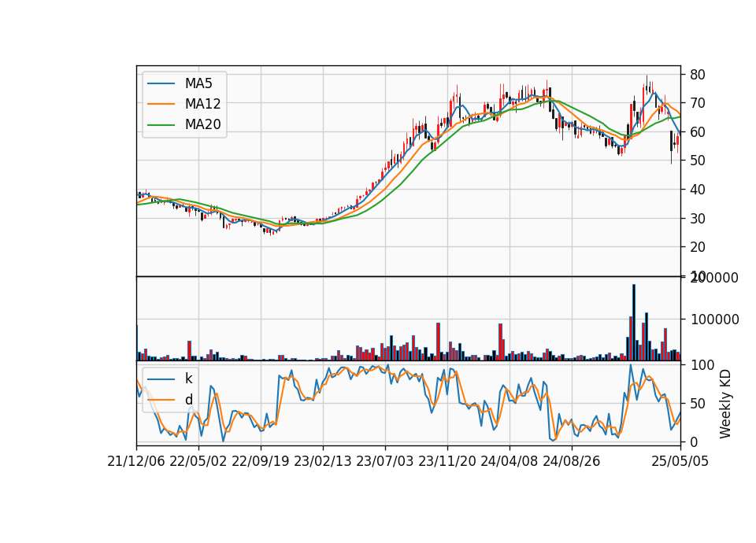Image resolution: width=756 pixels, height=543 pixels.
Task: Click the tallest volume bar
Action: (633, 323)
